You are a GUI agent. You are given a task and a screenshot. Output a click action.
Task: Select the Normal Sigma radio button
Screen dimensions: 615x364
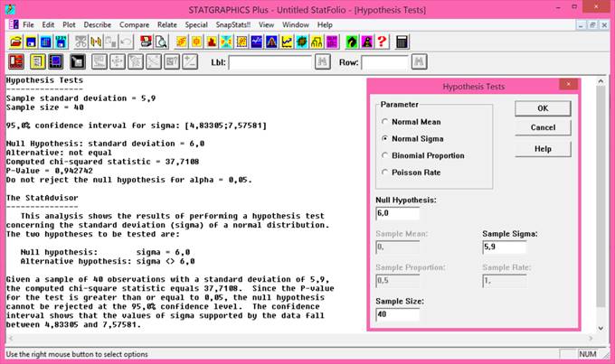pyautogui.click(x=384, y=139)
